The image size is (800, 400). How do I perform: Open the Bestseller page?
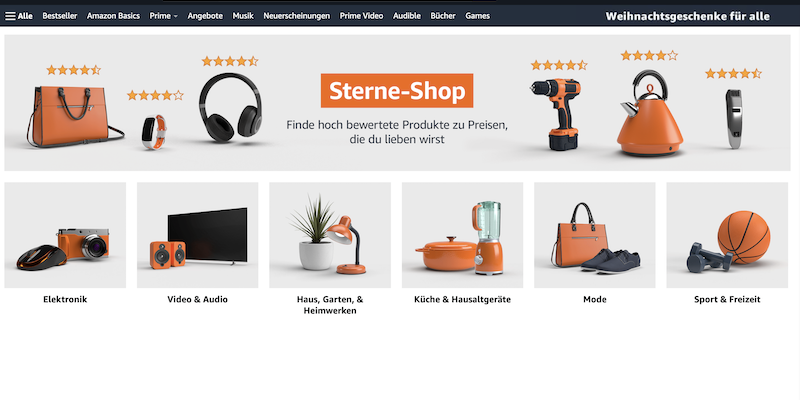click(60, 16)
